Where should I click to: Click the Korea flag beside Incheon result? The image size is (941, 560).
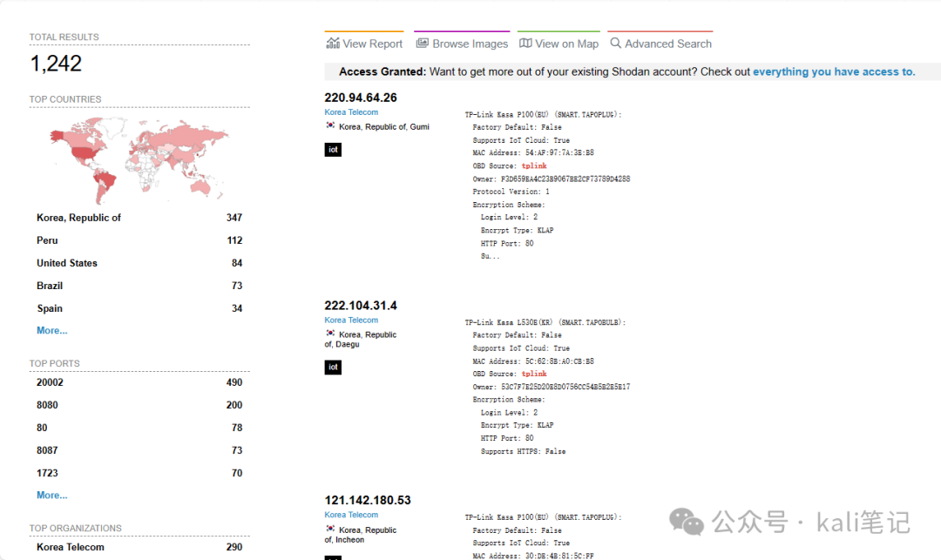pos(330,529)
